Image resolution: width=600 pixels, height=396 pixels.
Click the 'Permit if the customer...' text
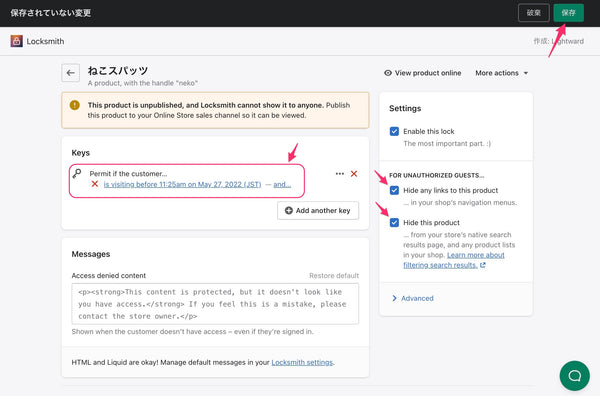(x=128, y=174)
